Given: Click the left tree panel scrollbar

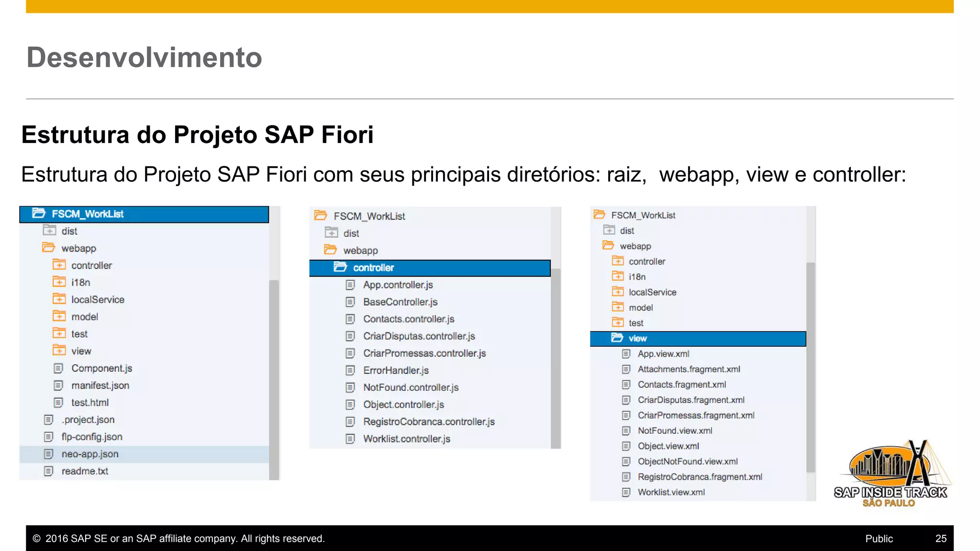Looking at the screenshot, I should click(274, 379).
